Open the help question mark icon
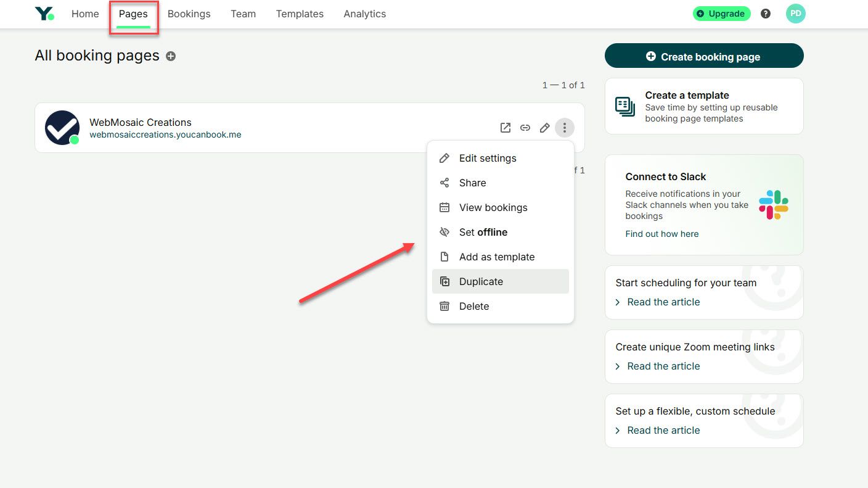This screenshot has width=868, height=488. 765,13
